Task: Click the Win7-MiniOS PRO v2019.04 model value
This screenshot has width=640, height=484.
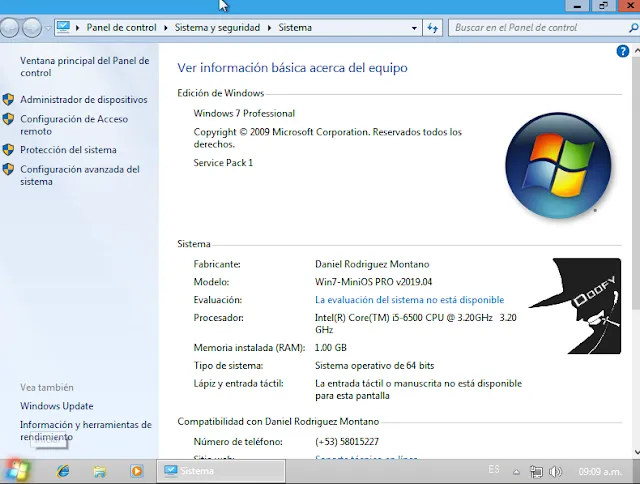Action: click(373, 282)
